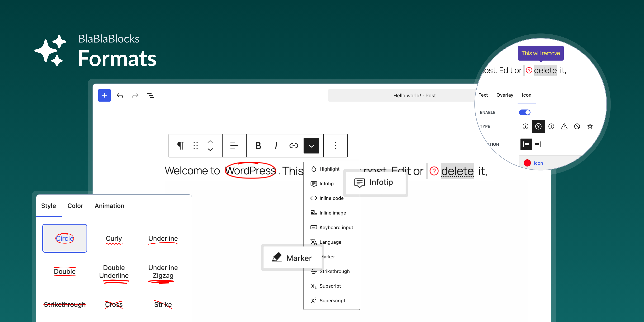Select the Circle style option
644x322 pixels.
coord(65,238)
